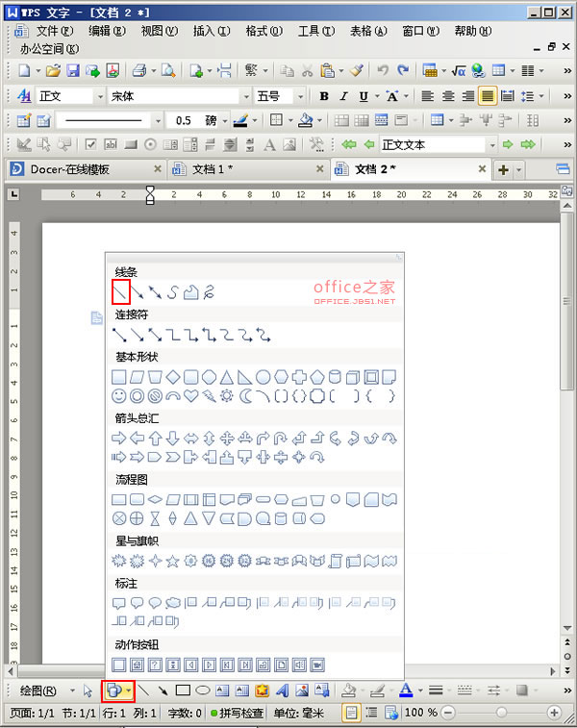
Task: Expand the 正文 style dropdown
Action: click(x=99, y=96)
